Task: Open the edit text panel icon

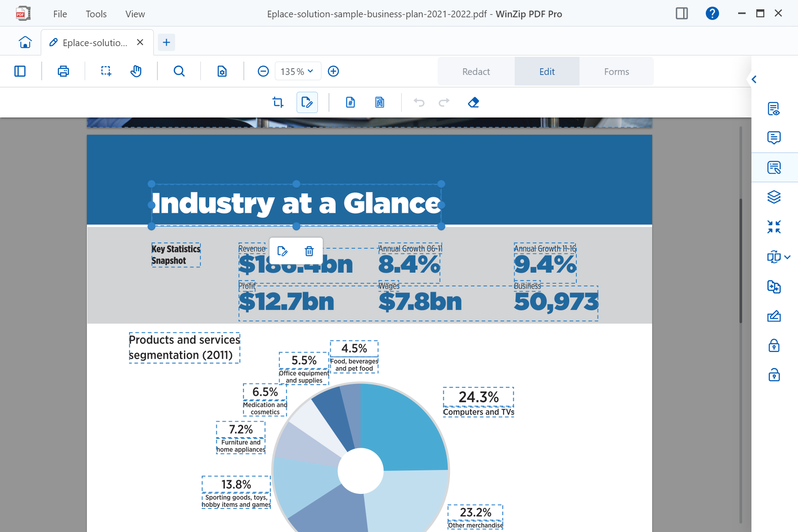Action: [x=774, y=168]
